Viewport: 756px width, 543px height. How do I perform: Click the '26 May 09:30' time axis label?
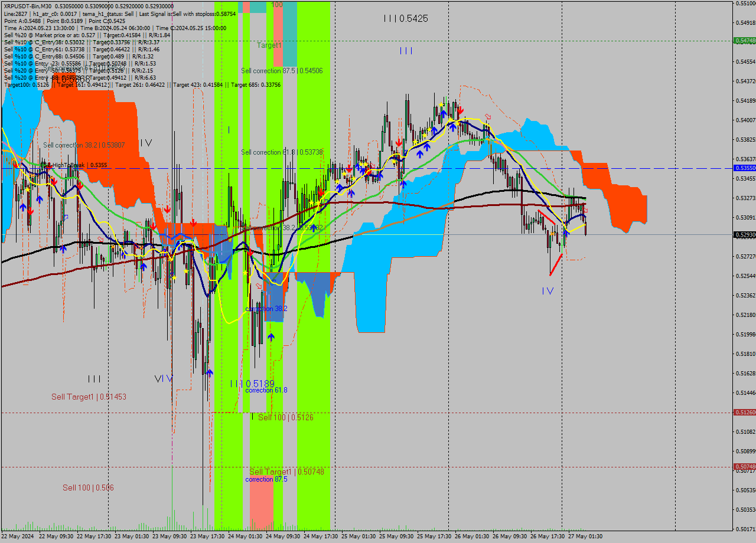pyautogui.click(x=511, y=537)
